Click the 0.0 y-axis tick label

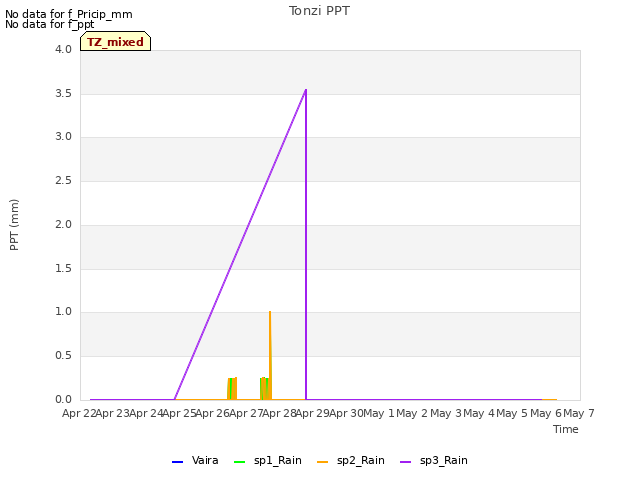(64, 400)
